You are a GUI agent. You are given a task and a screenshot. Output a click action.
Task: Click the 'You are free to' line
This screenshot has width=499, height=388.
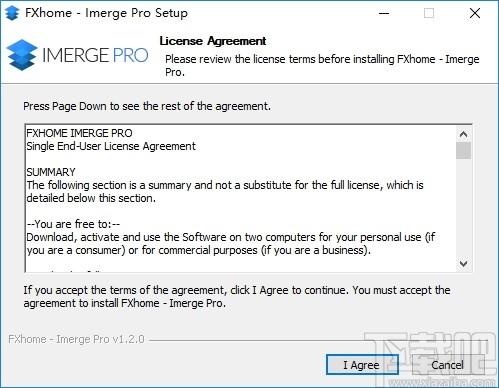[73, 224]
